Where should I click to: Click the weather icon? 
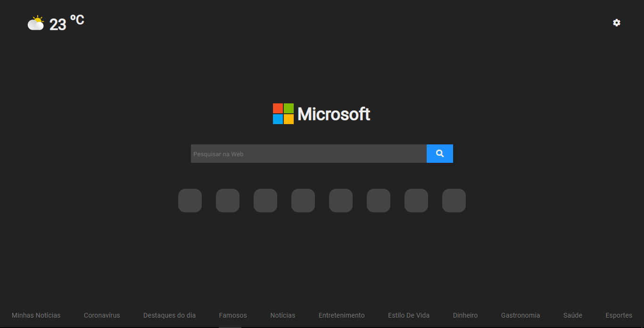[36, 22]
